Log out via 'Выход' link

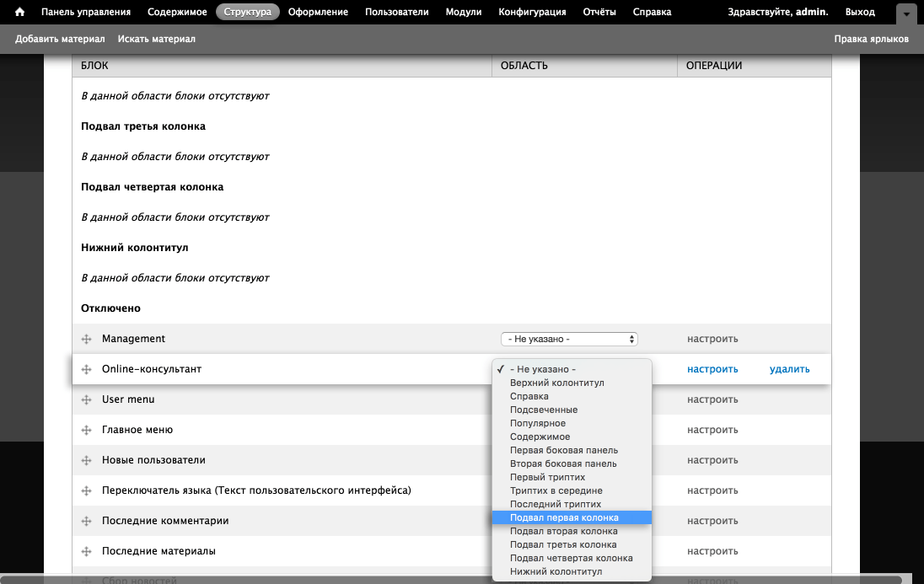click(860, 12)
